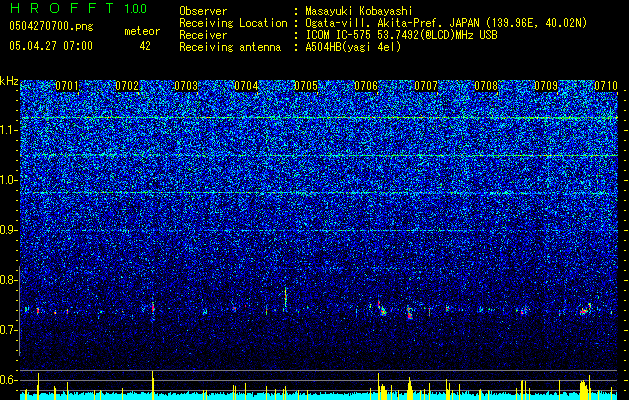Screen dimensions: 629x400
Task: Click the kHz axis unit label
Action: coord(9,81)
